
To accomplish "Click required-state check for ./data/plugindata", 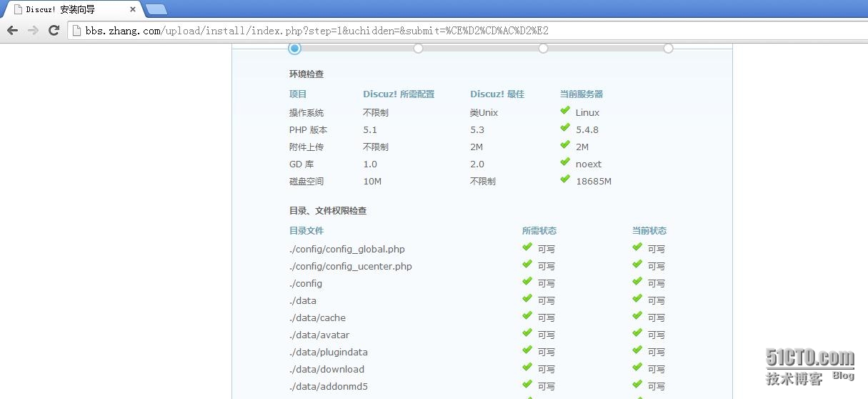I will coord(527,350).
